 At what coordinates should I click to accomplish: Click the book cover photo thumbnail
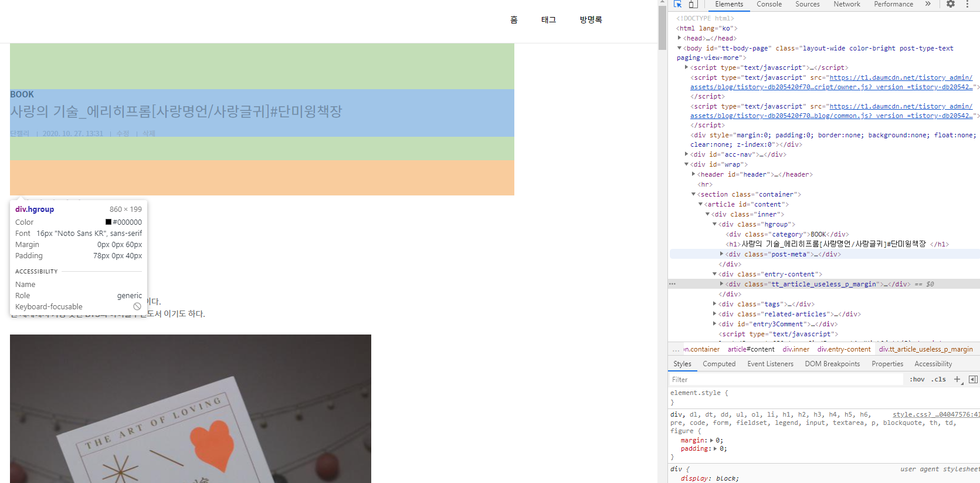191,408
